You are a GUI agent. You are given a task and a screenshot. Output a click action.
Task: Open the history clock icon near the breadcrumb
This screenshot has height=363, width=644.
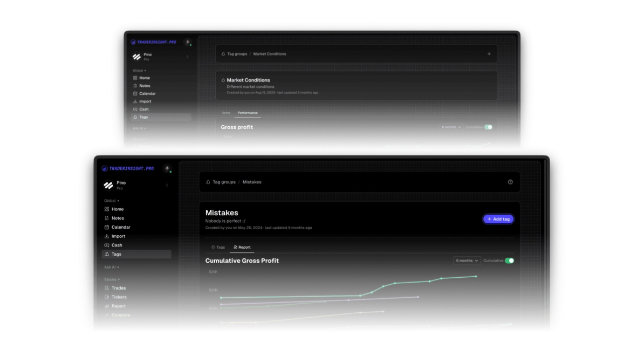(x=510, y=182)
